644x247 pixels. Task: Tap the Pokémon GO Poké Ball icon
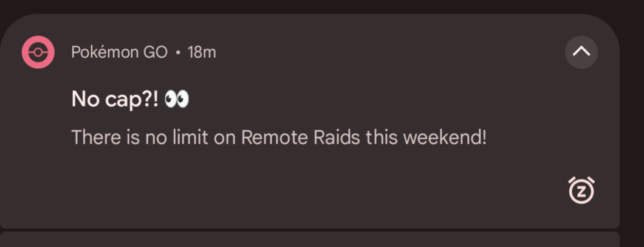[x=38, y=52]
